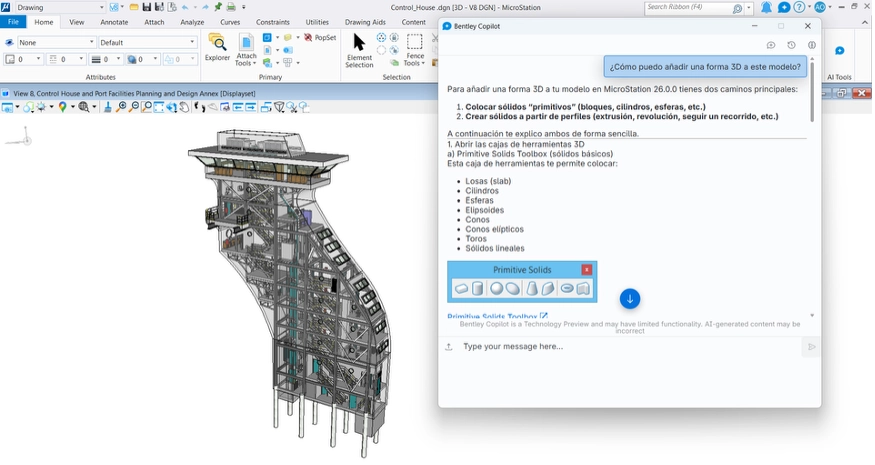
Task: Click View Next arrow in view toolbar
Action: tap(251, 107)
